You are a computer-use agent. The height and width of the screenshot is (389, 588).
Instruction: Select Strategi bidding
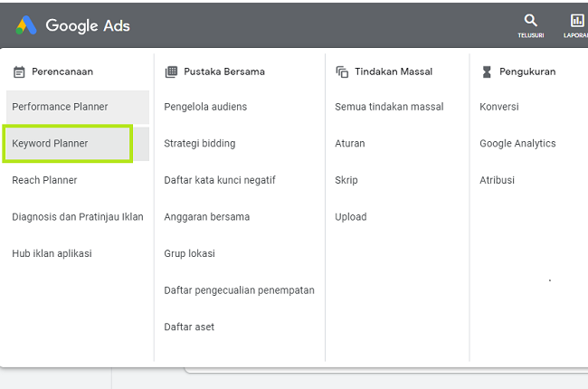[x=199, y=144]
